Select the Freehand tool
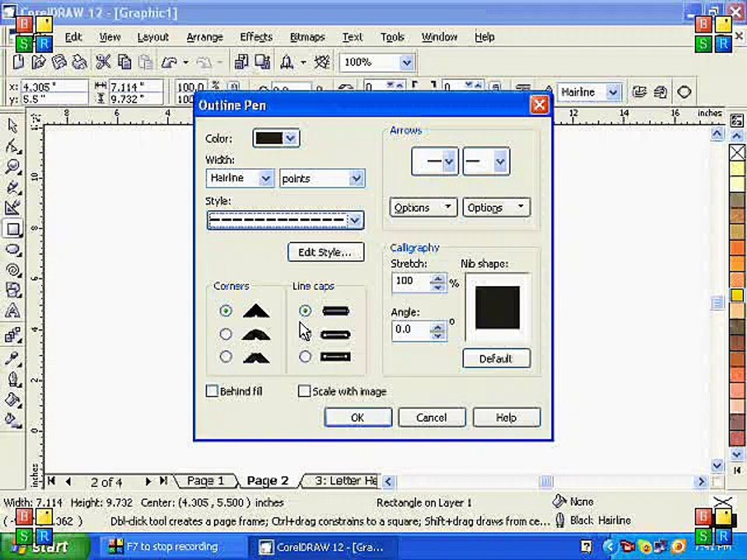Screen dimensions: 747x560 pos(13,187)
